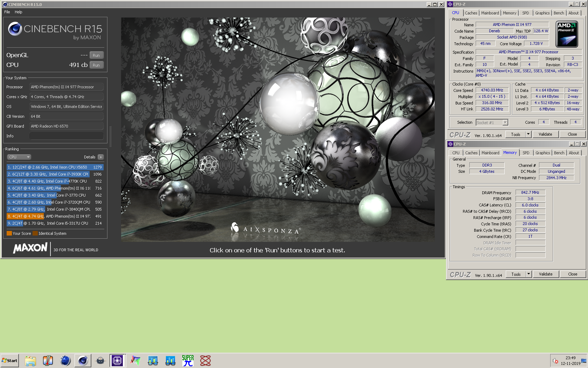Click Validate in top CPU-Z window
Screen dimensions: 588x368
pyautogui.click(x=545, y=134)
